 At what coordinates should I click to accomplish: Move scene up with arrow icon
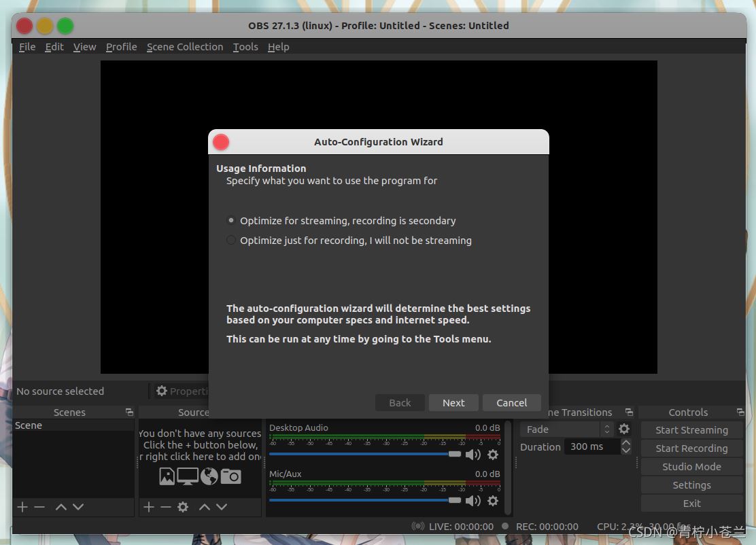[61, 507]
